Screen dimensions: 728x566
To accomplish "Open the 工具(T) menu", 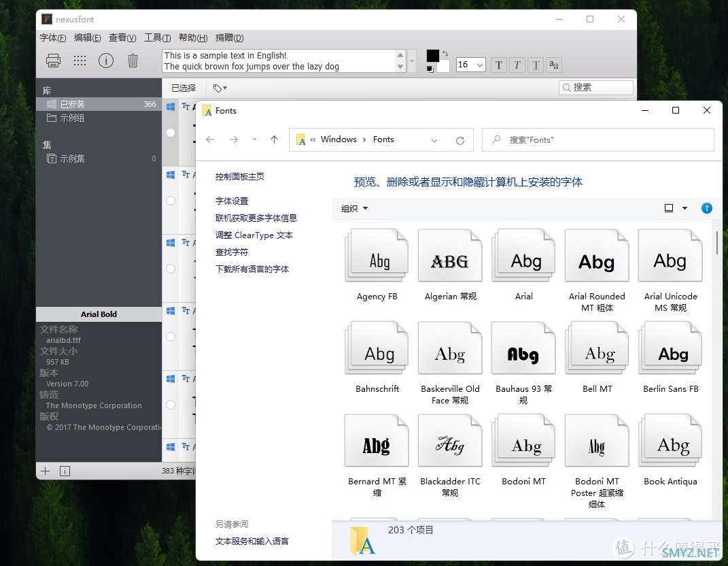I will pyautogui.click(x=158, y=37).
